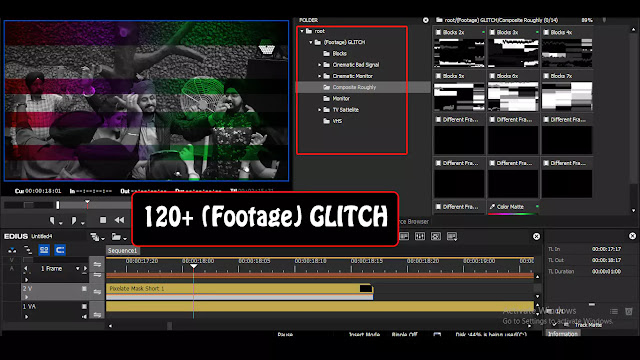Viewport: 640px width, 360px height.
Task: Increase timeline scale with the right arrow
Action: [85, 269]
